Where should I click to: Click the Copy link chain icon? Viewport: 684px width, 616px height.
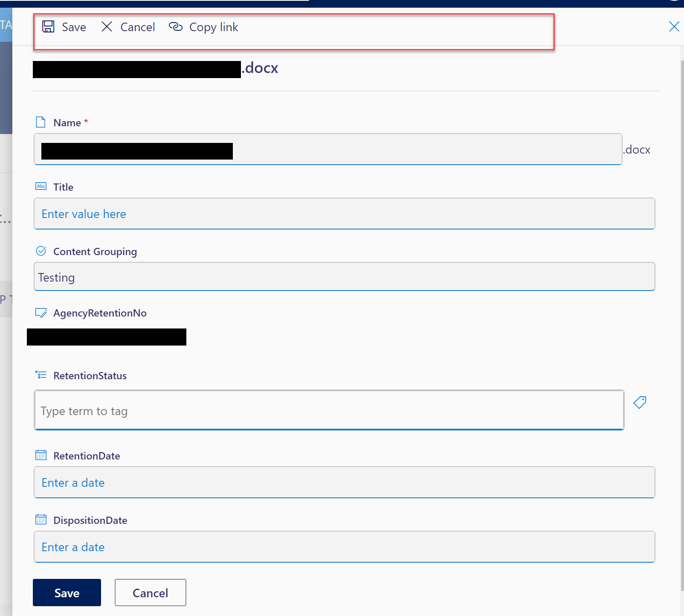[x=176, y=26]
